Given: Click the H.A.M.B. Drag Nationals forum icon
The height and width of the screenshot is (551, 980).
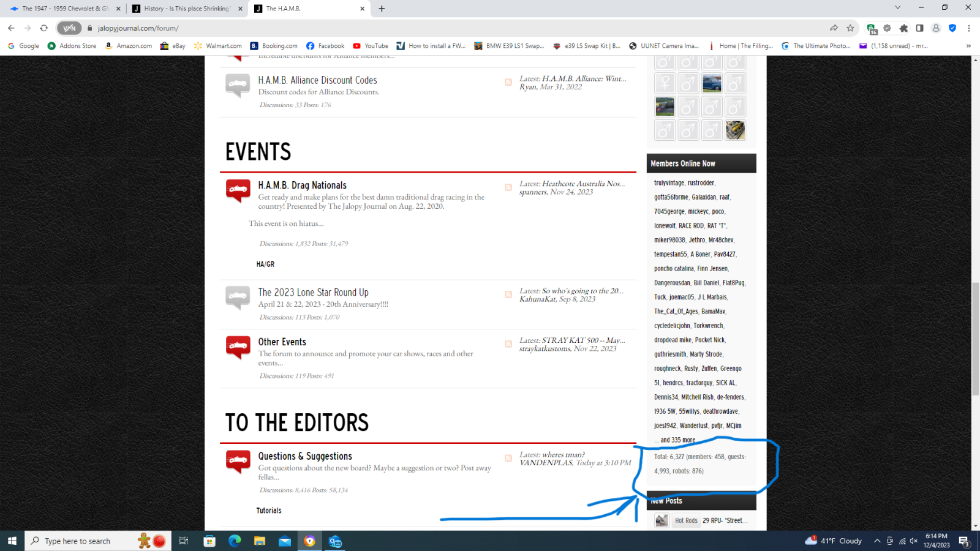Looking at the screenshot, I should click(238, 191).
